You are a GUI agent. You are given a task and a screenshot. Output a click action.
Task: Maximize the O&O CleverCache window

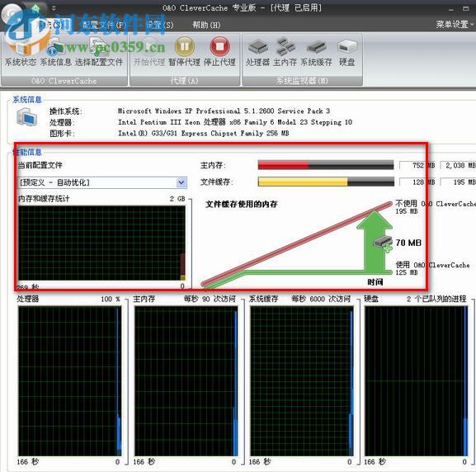[465, 8]
